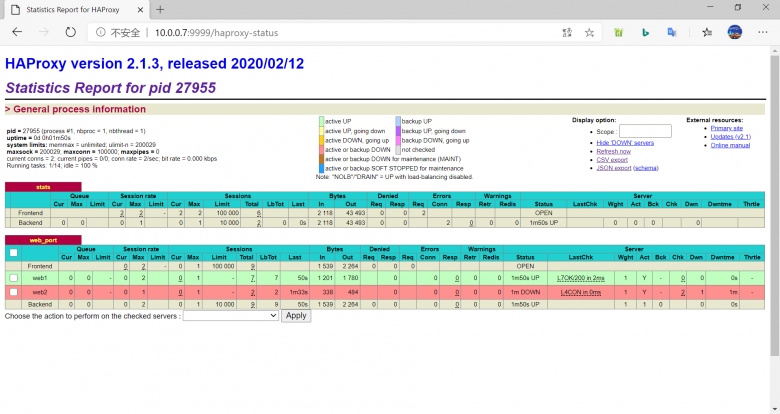
Task: Check the checkbox for server web2
Action: point(13,292)
